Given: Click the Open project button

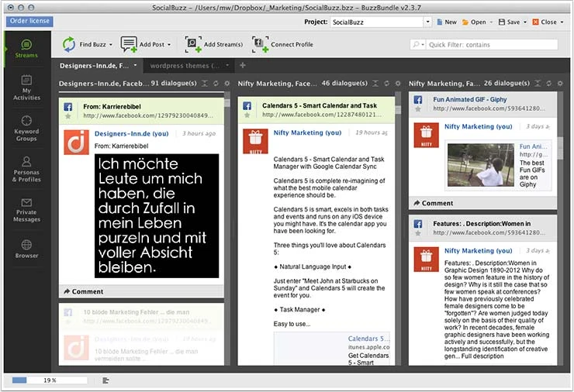Looking at the screenshot, I should (474, 22).
